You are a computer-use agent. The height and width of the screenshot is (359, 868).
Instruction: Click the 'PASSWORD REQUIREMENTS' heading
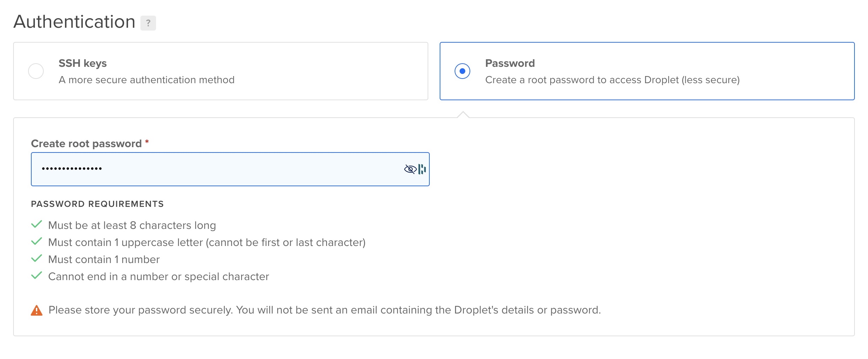(x=97, y=204)
